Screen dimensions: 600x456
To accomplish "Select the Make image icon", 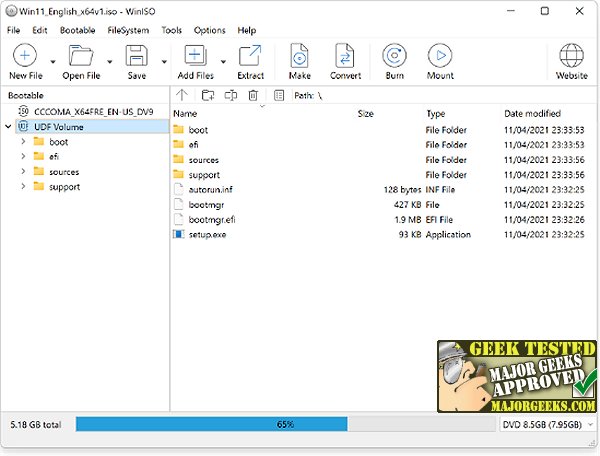I will coord(299,56).
